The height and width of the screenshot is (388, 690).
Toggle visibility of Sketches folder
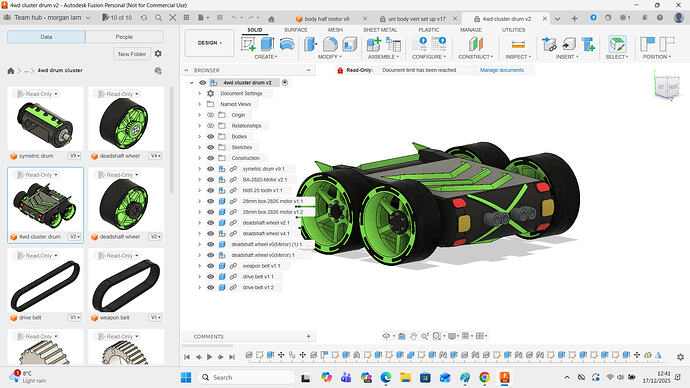[x=210, y=147]
